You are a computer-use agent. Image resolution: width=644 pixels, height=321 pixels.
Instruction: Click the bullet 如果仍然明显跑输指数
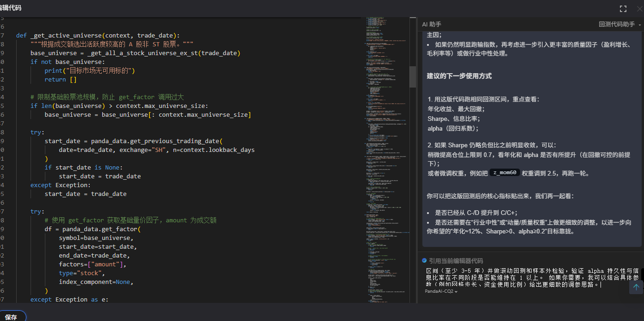coord(528,49)
